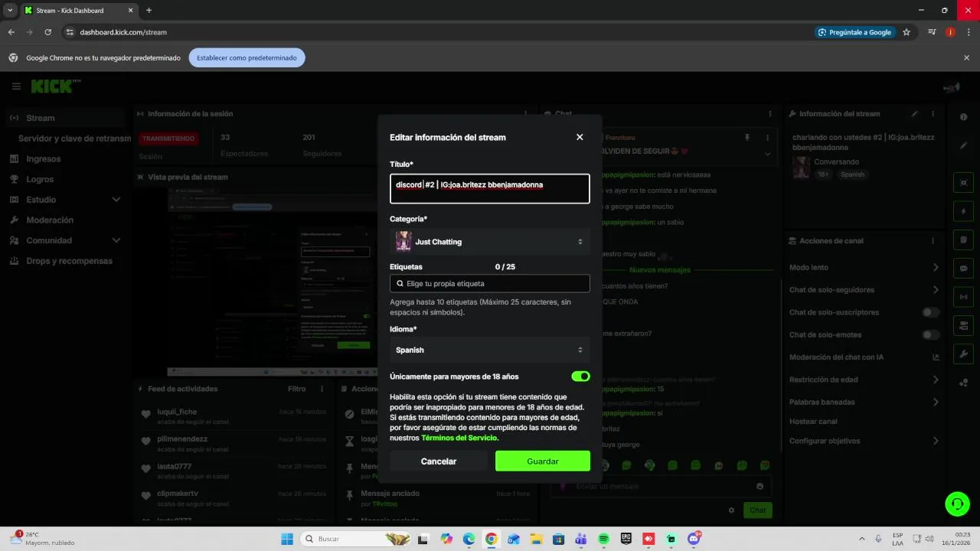
Task: Click the green Guardar button
Action: click(x=543, y=461)
